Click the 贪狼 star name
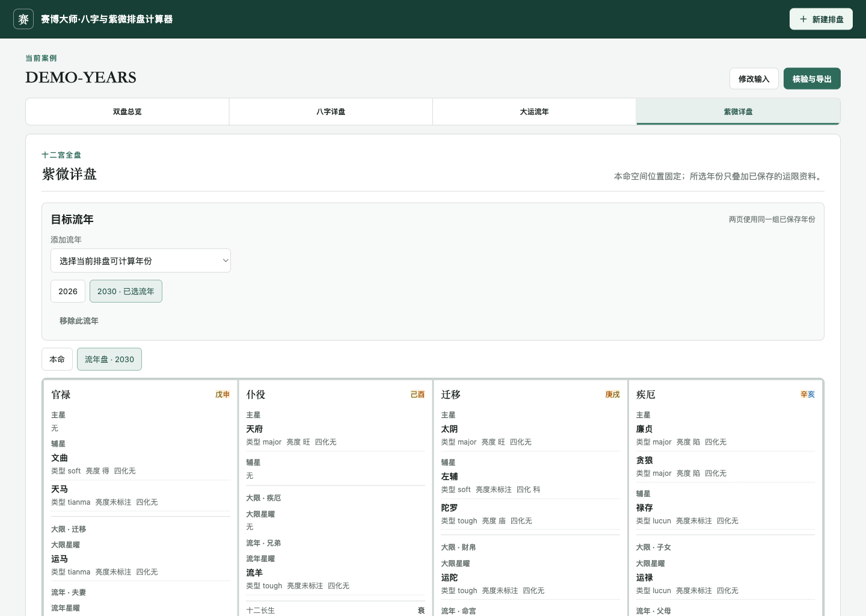This screenshot has height=616, width=866. (x=644, y=460)
